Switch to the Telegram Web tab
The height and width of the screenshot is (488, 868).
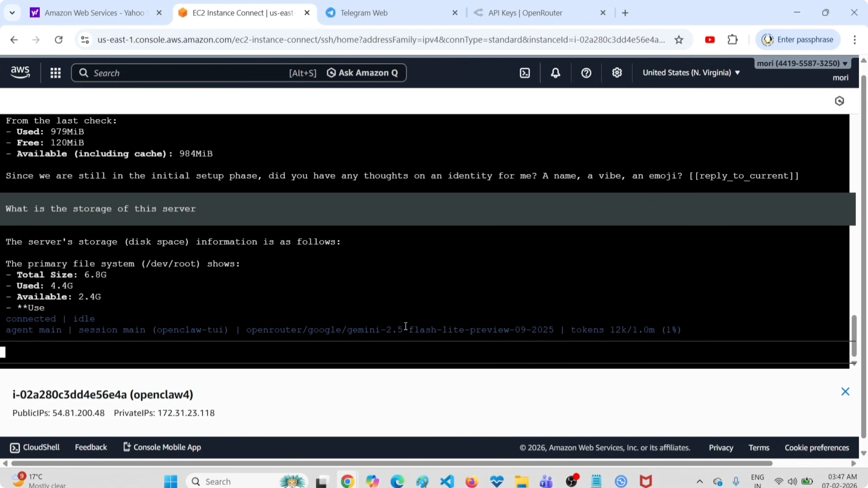coord(364,13)
